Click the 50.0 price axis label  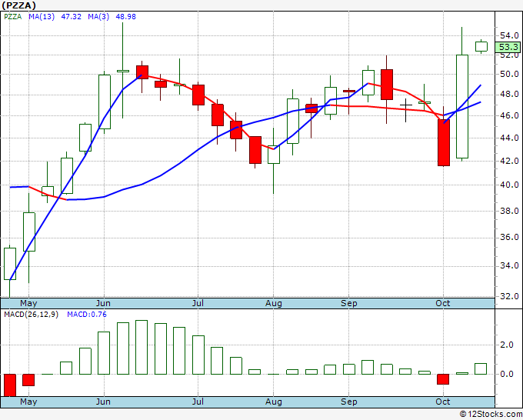pyautogui.click(x=509, y=74)
